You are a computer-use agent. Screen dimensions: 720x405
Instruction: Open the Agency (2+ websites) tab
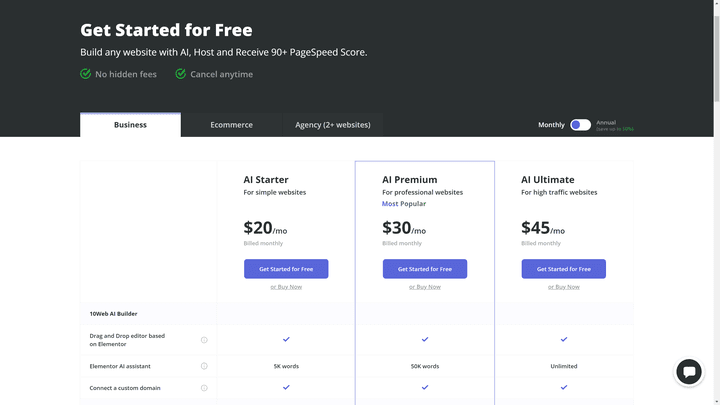coord(332,125)
